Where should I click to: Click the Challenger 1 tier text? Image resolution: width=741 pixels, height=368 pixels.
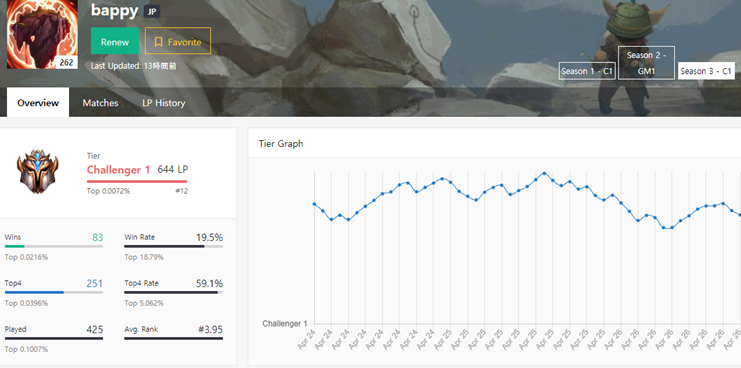118,170
